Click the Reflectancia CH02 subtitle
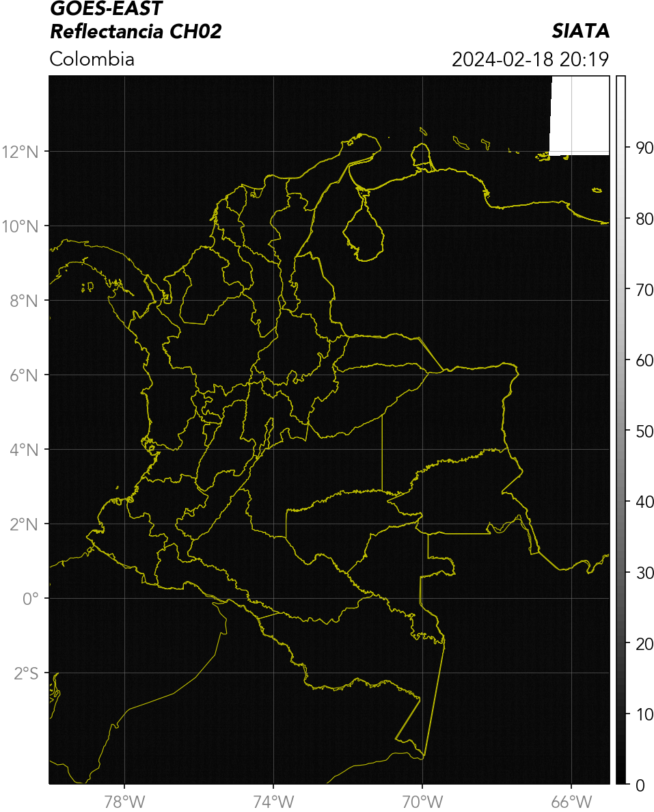The height and width of the screenshot is (812, 654). pos(136,32)
